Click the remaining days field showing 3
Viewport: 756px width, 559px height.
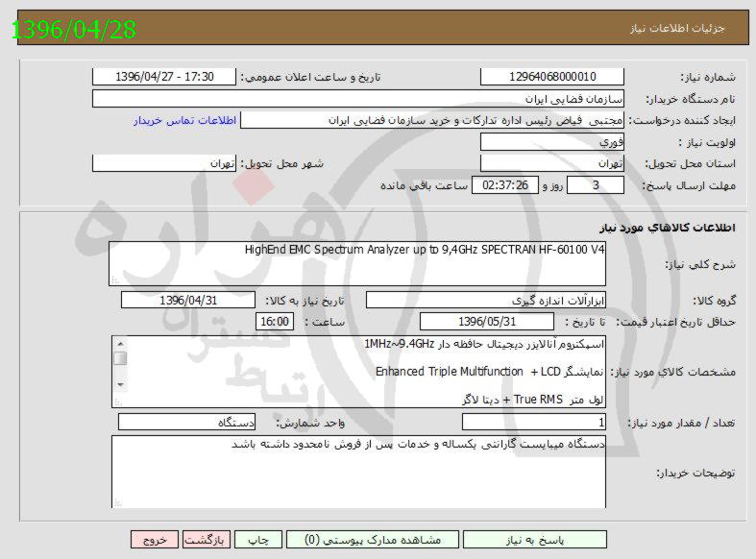(x=596, y=185)
